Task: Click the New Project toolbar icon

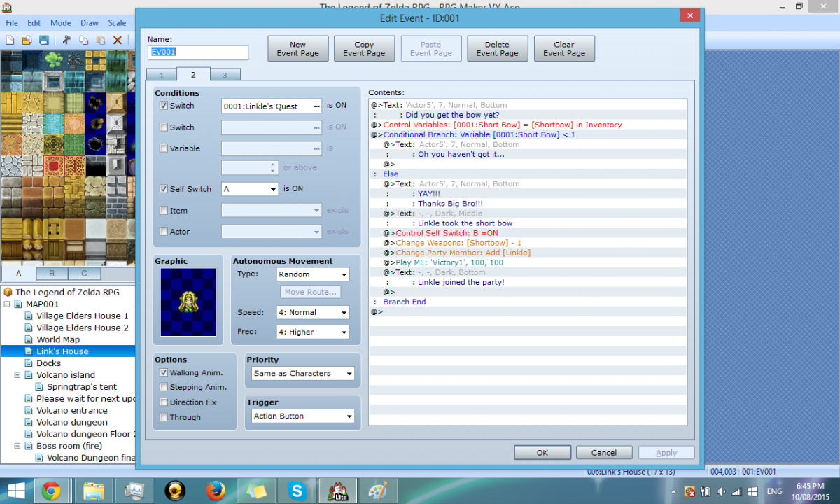Action: tap(10, 41)
